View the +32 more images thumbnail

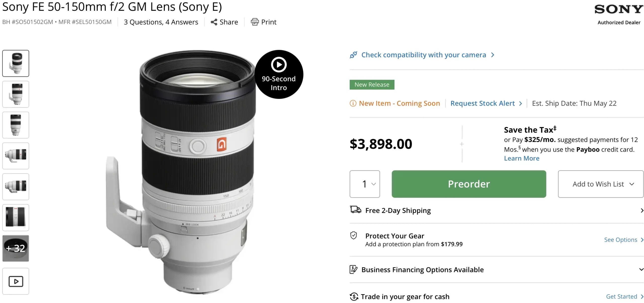point(16,248)
